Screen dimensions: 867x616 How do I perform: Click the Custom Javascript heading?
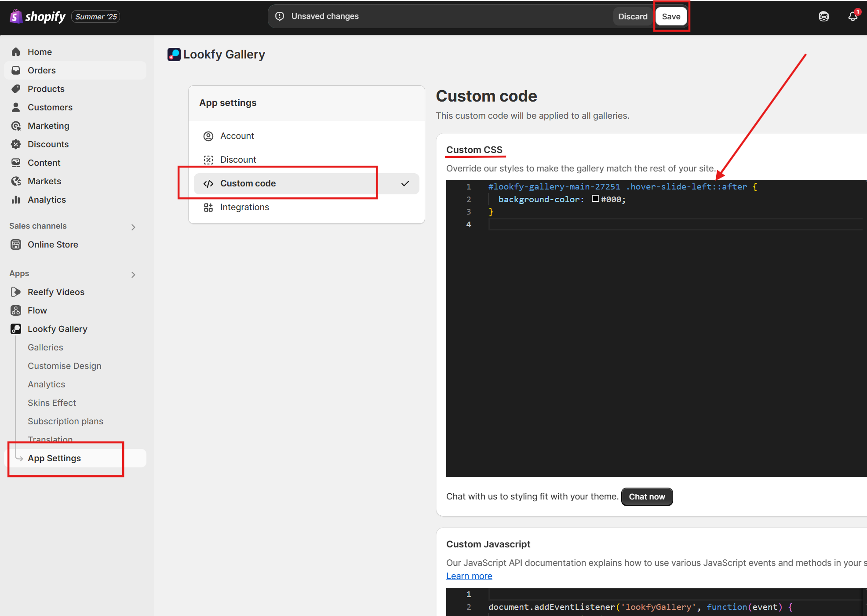tap(488, 544)
